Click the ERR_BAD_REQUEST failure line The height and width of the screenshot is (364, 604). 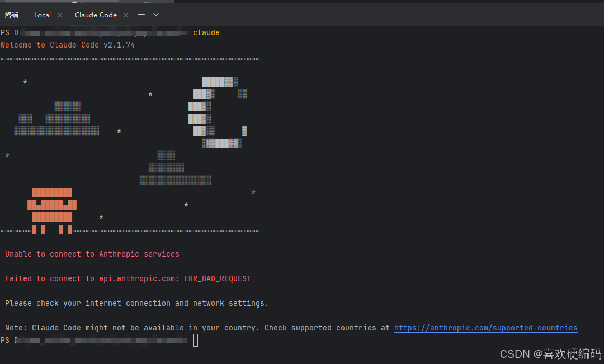pyautogui.click(x=128, y=279)
